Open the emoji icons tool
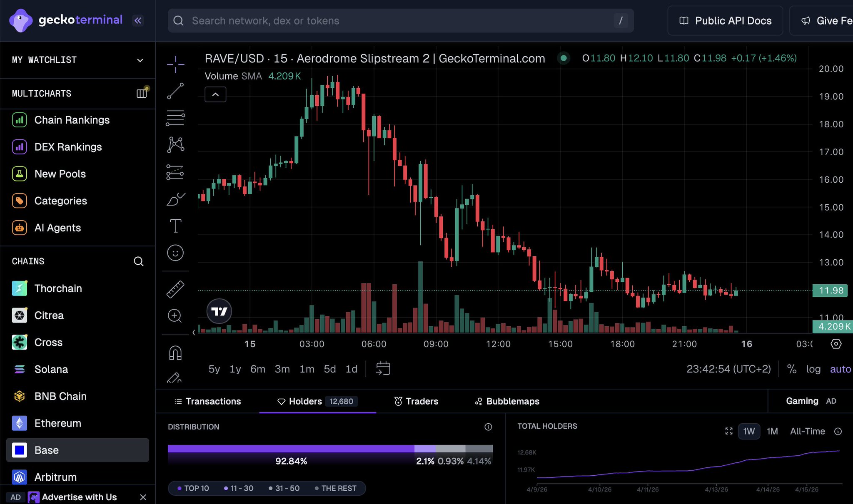Image resolution: width=853 pixels, height=504 pixels. (x=175, y=253)
